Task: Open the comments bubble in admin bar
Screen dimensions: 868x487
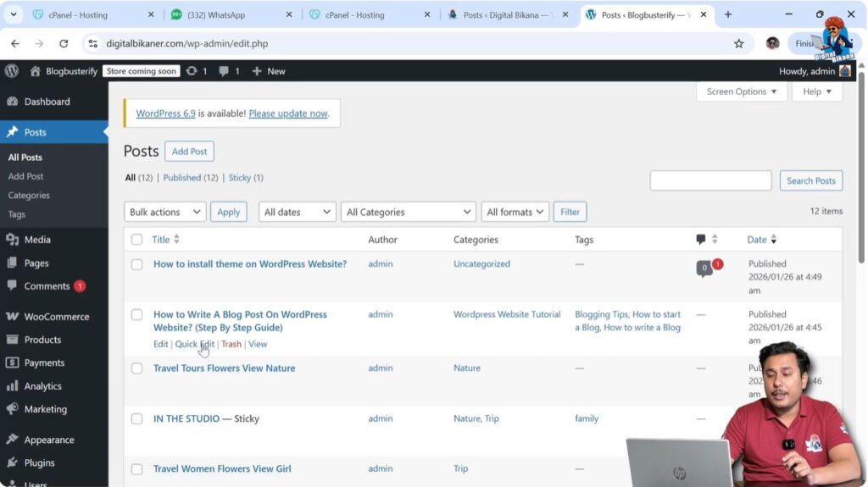Action: (224, 71)
